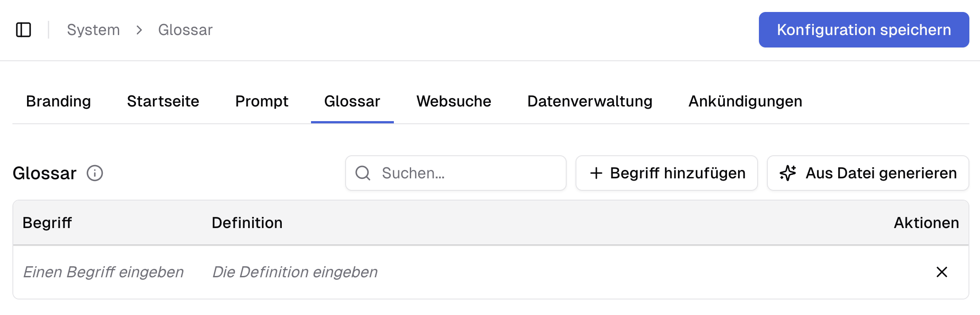Select the Prompt tab
This screenshot has width=980, height=315.
tap(261, 101)
